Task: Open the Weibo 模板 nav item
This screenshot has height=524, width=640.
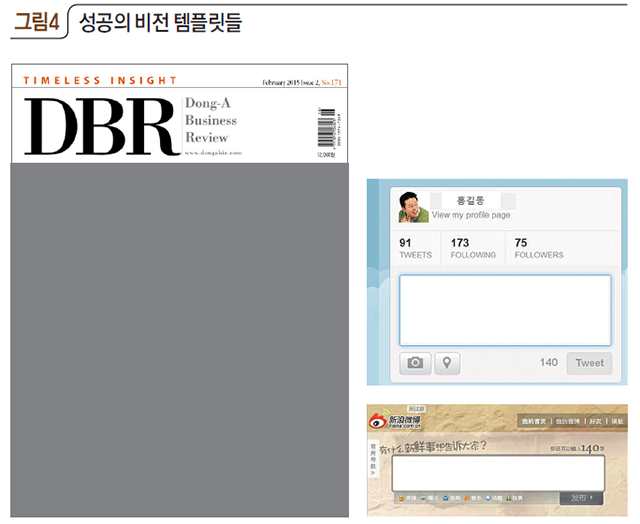Action: click(617, 421)
